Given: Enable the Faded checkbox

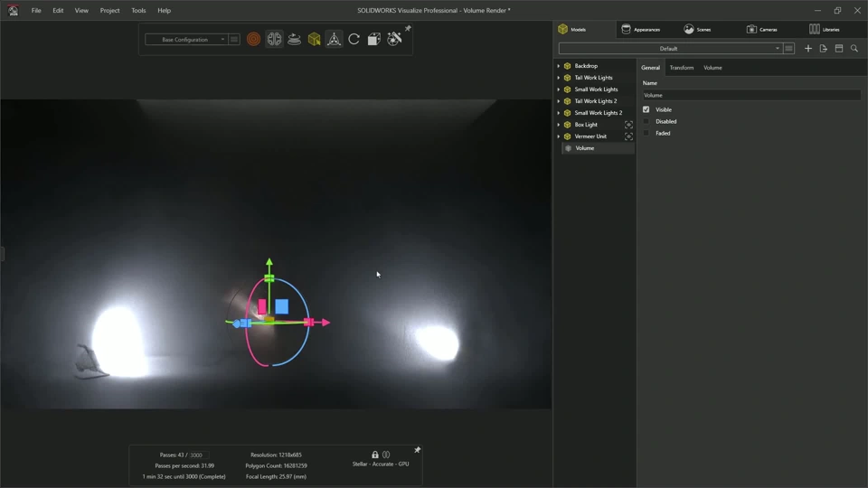Looking at the screenshot, I should click(646, 133).
